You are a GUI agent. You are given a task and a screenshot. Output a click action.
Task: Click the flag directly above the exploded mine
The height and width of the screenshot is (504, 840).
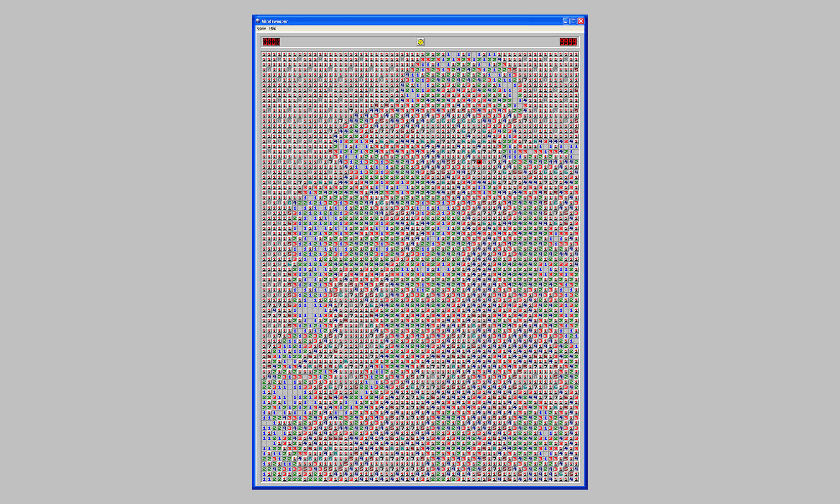(x=479, y=157)
